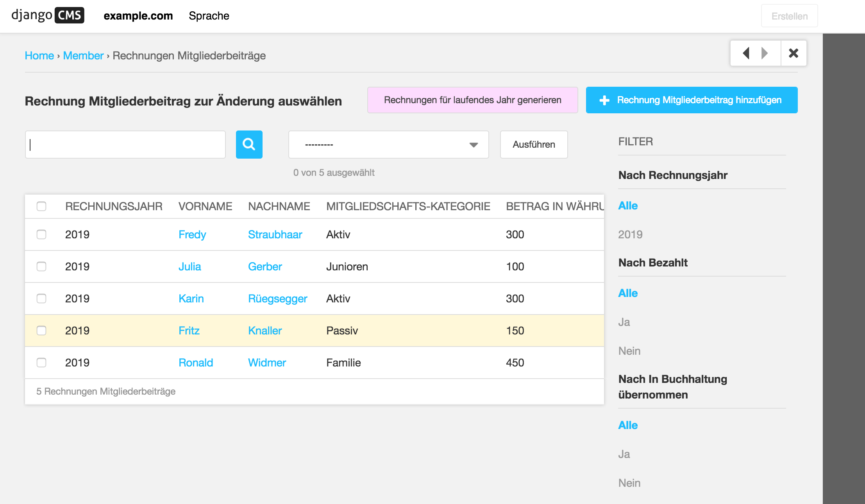Filter Nach Bezahlt by Nein
This screenshot has height=504, width=865.
click(x=629, y=351)
